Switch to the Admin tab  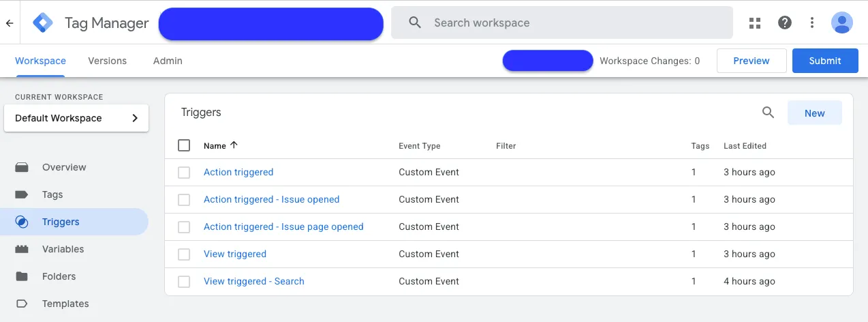click(x=168, y=61)
